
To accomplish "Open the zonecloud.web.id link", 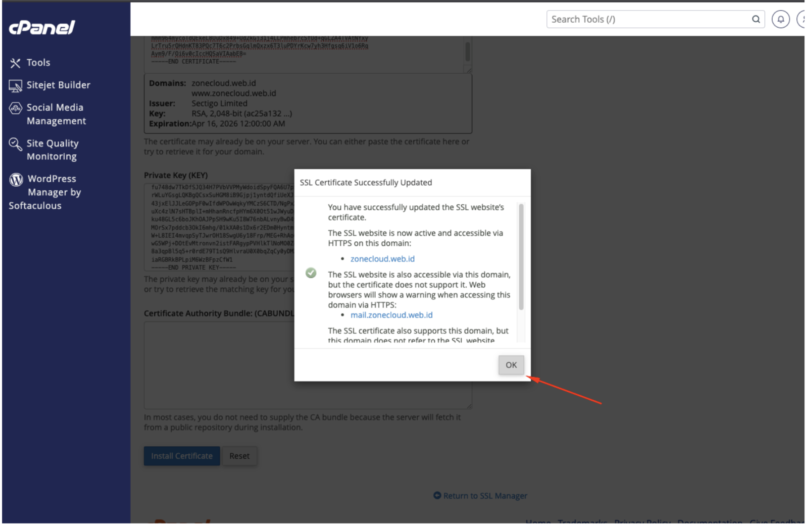I will coord(382,259).
